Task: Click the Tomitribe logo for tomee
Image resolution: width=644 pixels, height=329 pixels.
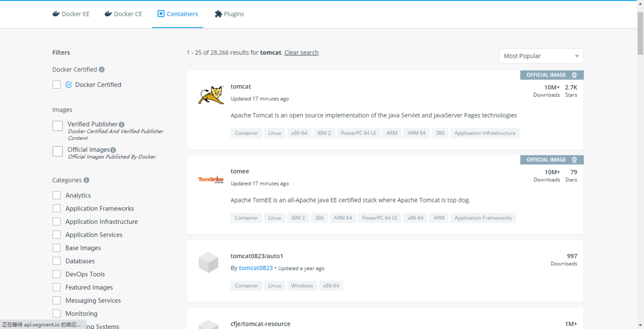Action: (211, 180)
